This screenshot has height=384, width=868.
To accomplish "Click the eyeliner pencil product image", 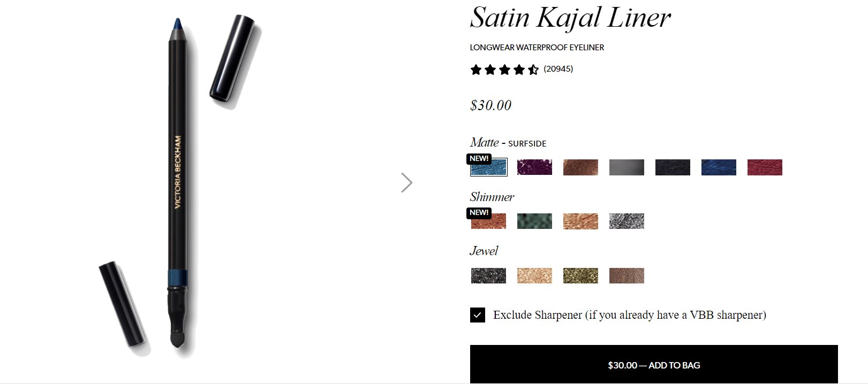I will point(178,185).
